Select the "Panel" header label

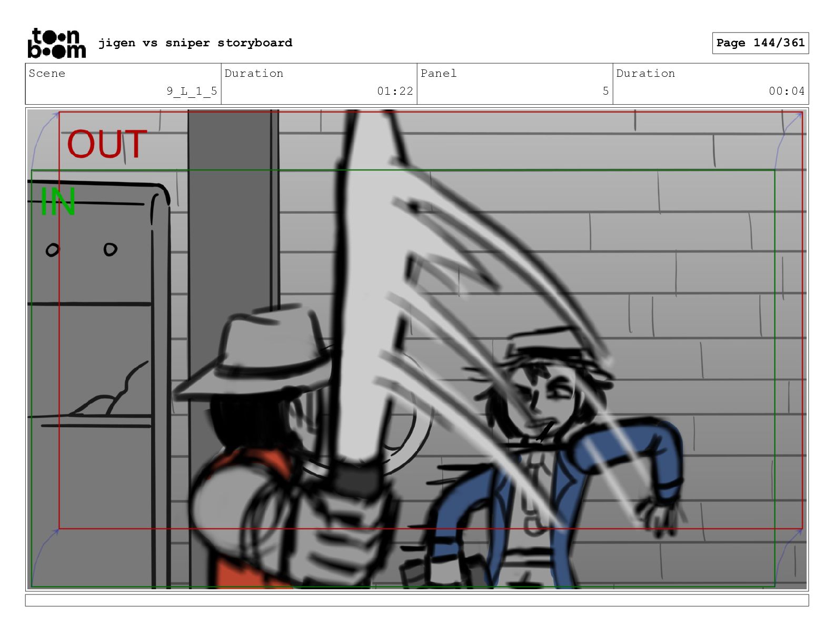click(439, 74)
